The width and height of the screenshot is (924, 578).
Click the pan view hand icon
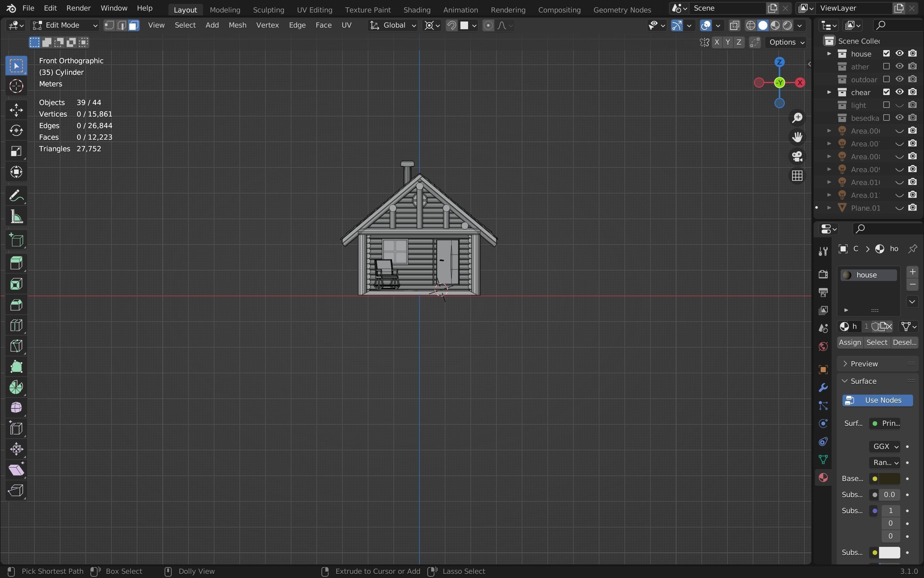(x=797, y=137)
